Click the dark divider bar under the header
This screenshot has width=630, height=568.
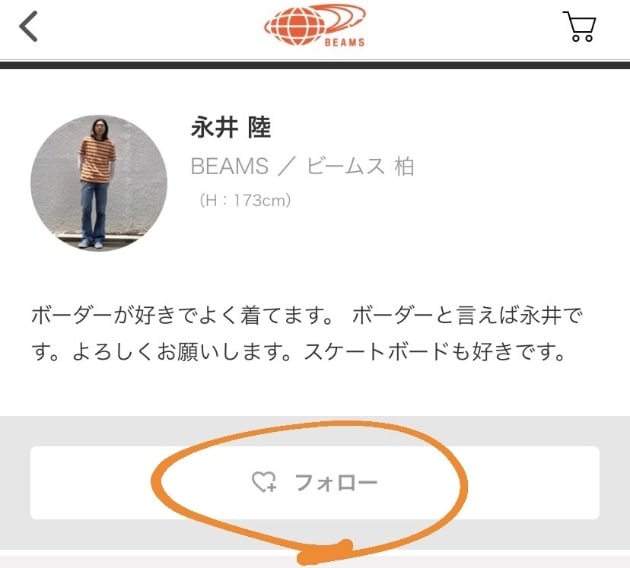click(315, 65)
